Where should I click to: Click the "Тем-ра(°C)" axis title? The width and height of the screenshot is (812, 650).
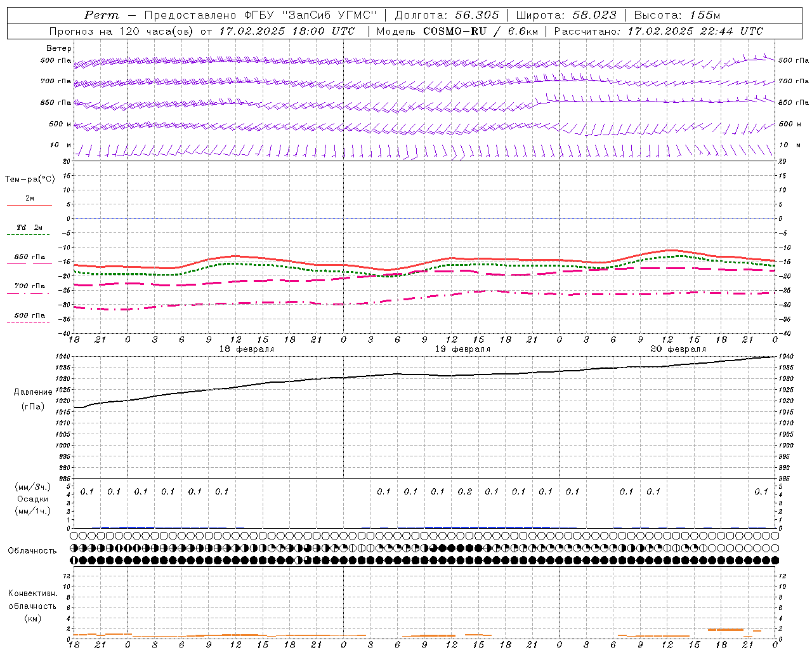click(x=30, y=180)
